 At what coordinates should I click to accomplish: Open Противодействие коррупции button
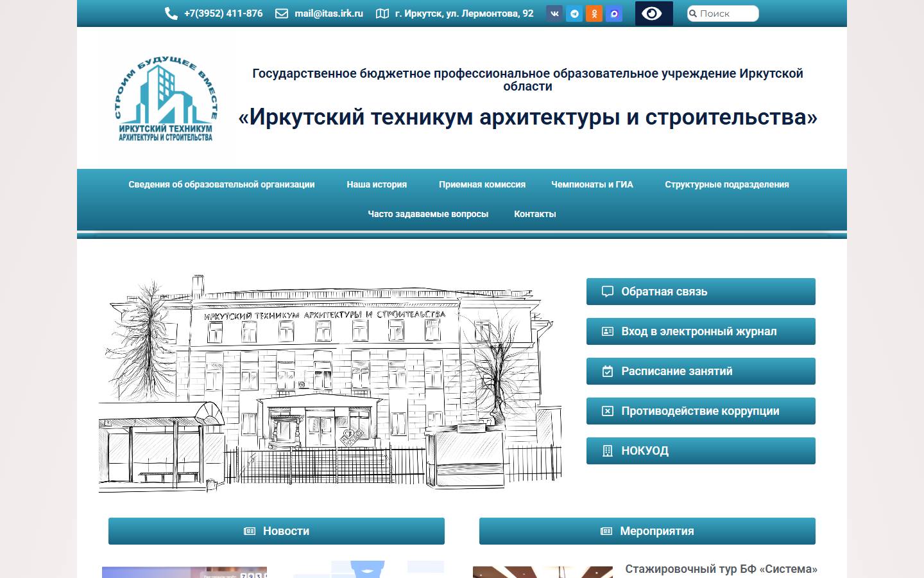pos(701,411)
